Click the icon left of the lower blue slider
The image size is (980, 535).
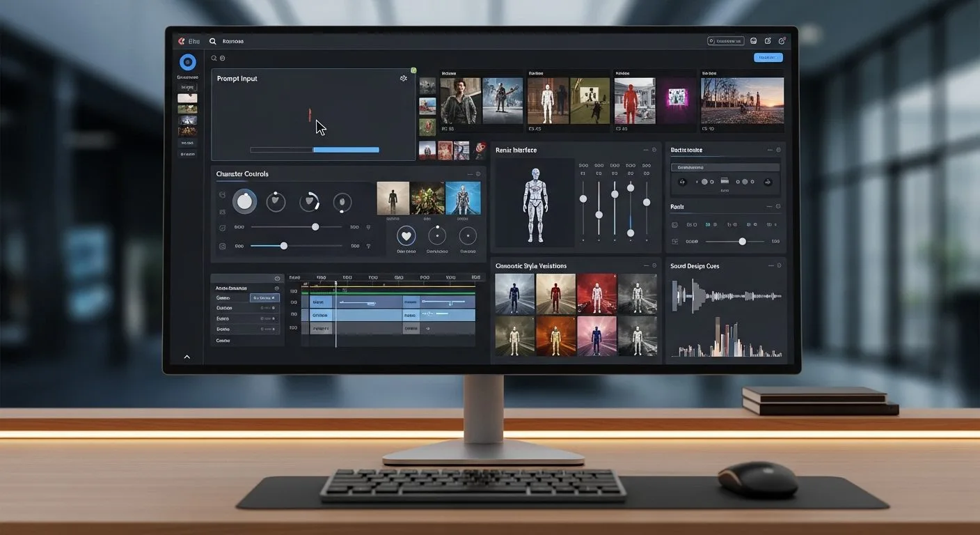coord(223,246)
